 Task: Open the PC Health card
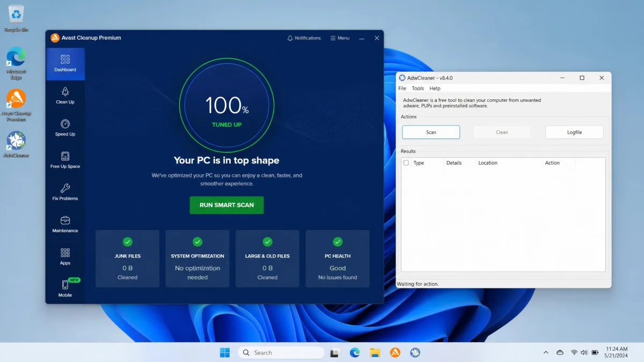(x=338, y=258)
